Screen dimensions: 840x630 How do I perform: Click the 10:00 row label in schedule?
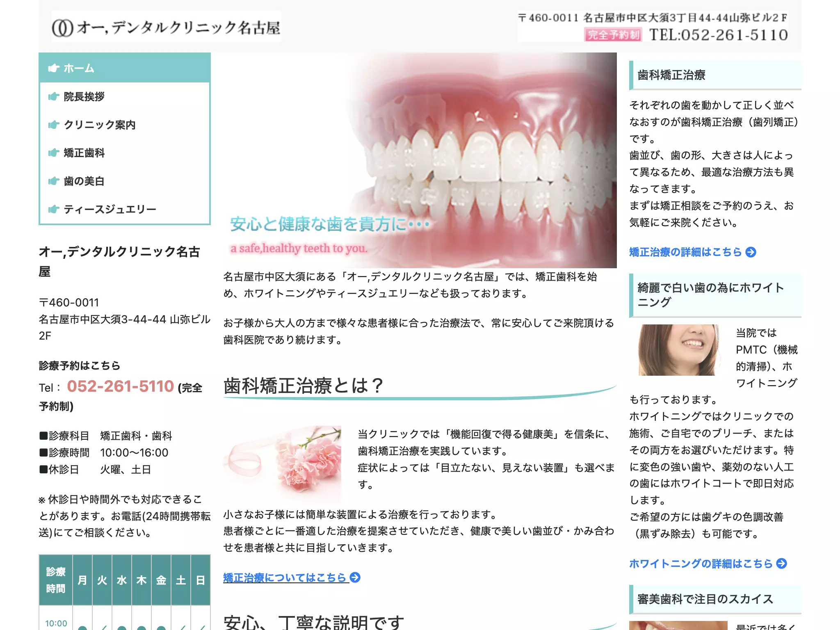coord(56,623)
